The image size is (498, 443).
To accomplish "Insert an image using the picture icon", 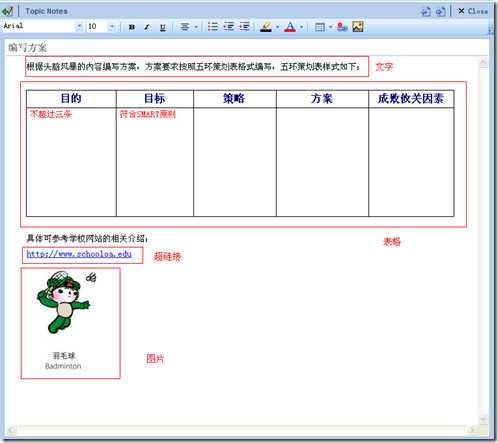I will pos(358,27).
